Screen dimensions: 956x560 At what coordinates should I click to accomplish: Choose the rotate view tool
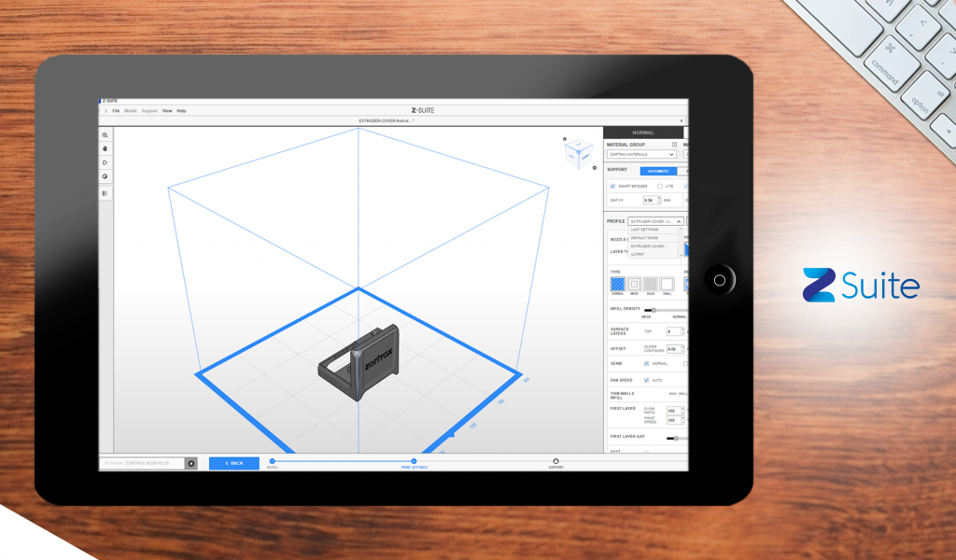pos(105,162)
